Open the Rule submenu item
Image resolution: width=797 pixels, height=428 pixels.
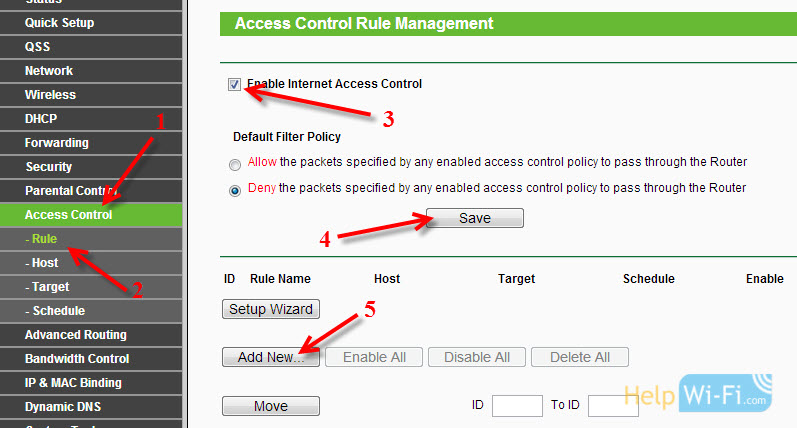click(x=91, y=238)
